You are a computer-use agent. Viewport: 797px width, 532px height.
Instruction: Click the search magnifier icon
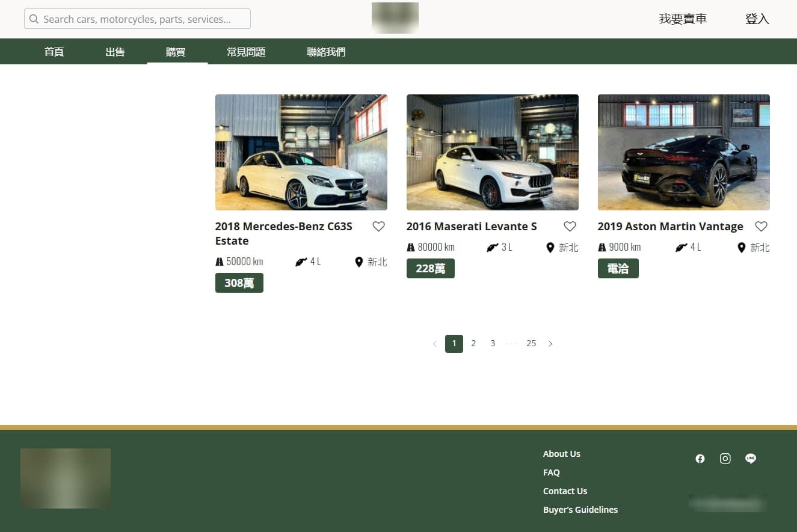click(x=34, y=19)
